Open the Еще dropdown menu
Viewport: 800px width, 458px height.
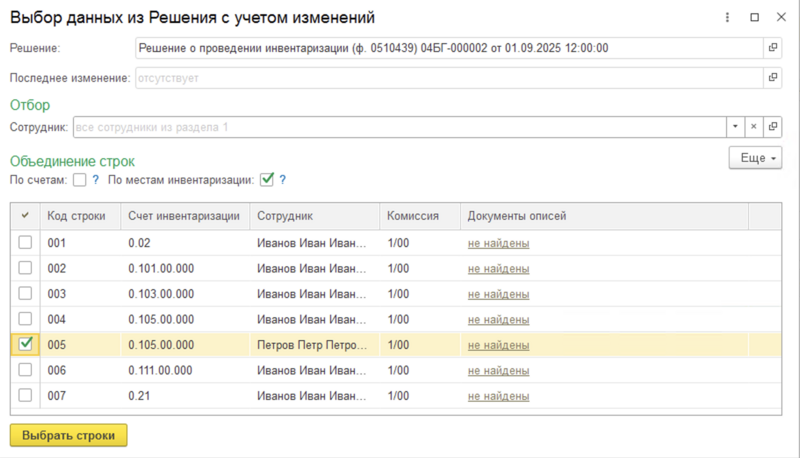tap(755, 158)
